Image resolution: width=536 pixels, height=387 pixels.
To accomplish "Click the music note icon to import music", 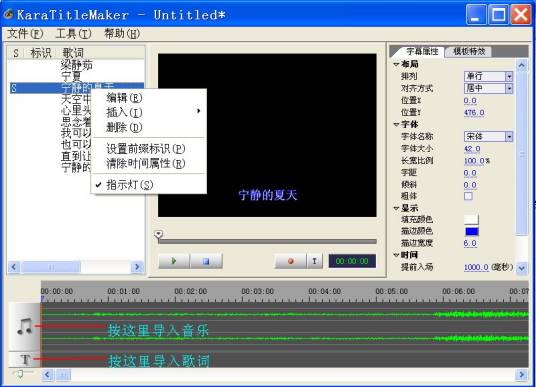I will pos(25,326).
